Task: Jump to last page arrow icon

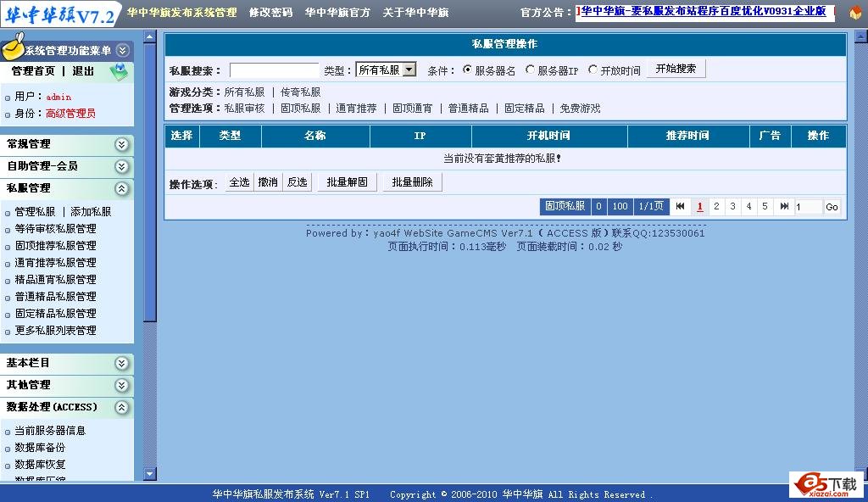Action: click(x=784, y=207)
